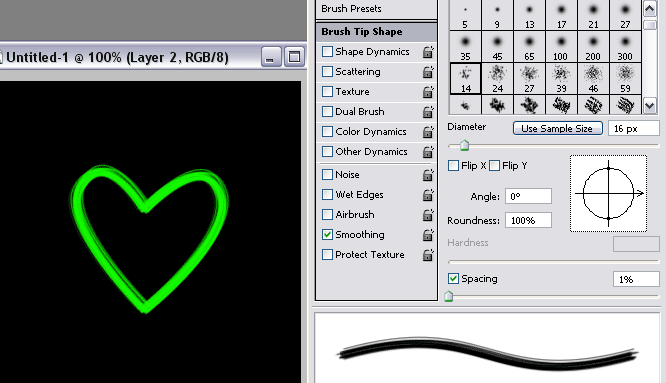Enable the Color Dynamics checkbox
The width and height of the screenshot is (666, 383).
click(x=327, y=131)
